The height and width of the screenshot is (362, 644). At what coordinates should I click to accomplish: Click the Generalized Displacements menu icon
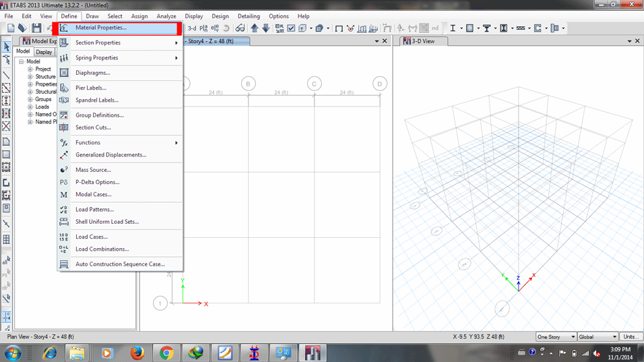[64, 155]
